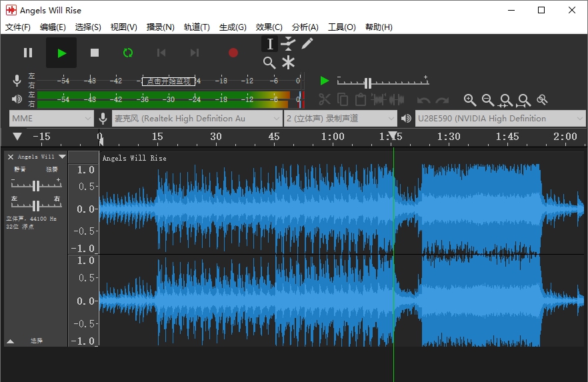The image size is (588, 382).
Task: Open the 帮助(H) menu
Action: [379, 27]
